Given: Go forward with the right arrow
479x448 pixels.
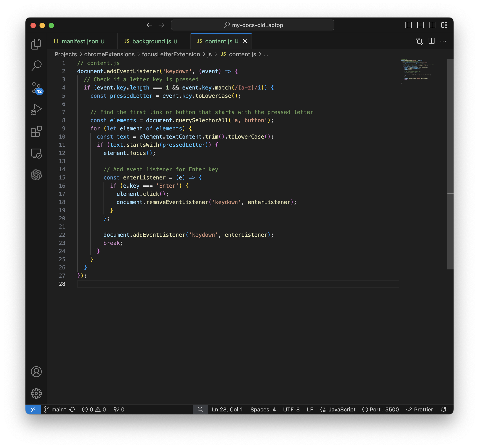Looking at the screenshot, I should pos(161,25).
